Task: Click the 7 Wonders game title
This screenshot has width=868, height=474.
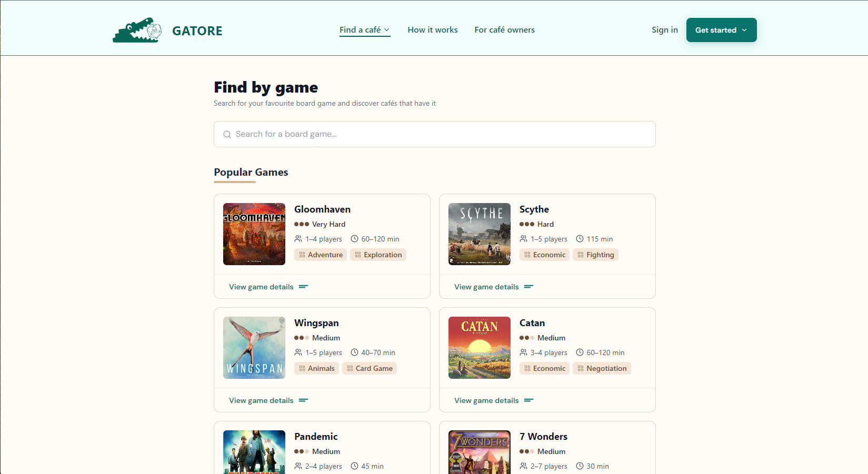Action: 543,437
